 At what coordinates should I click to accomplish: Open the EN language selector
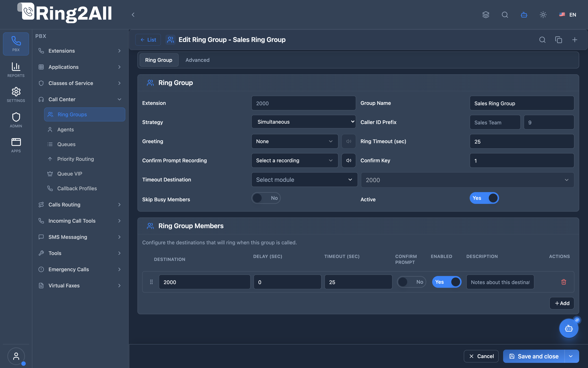[x=567, y=15]
